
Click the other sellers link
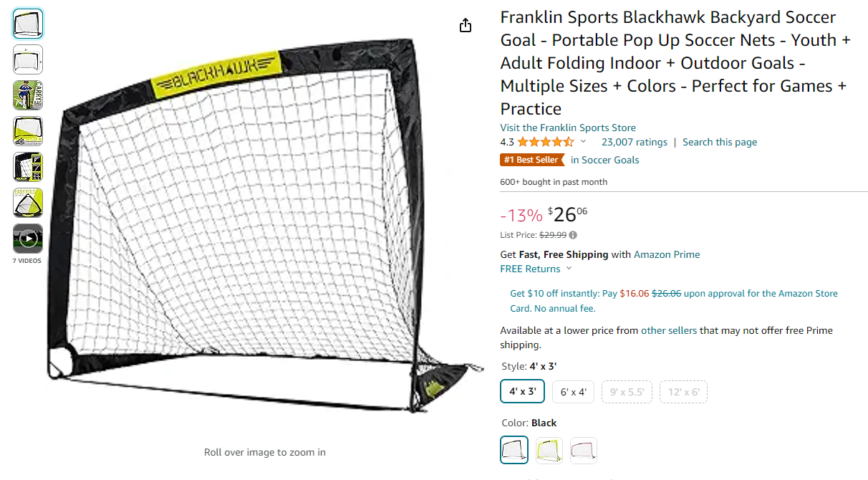[x=669, y=330]
